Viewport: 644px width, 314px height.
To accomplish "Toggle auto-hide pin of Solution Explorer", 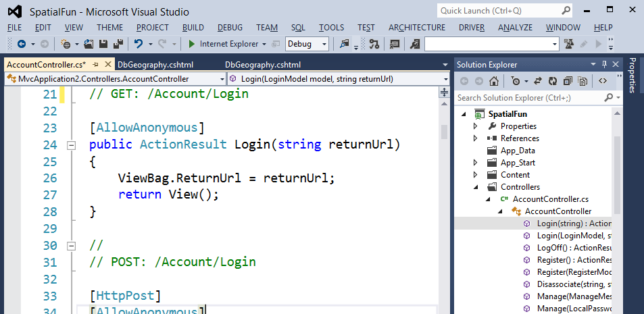I will [x=616, y=64].
